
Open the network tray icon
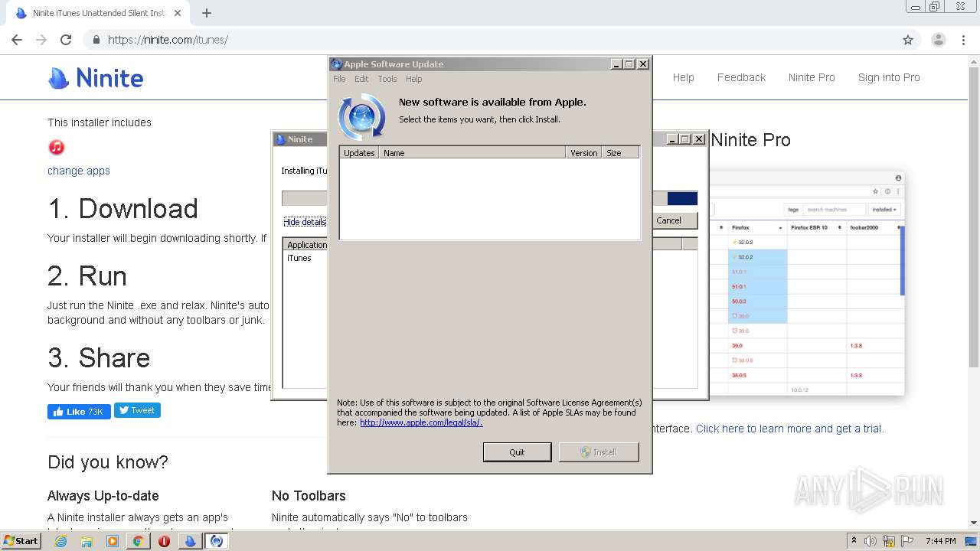pos(889,541)
